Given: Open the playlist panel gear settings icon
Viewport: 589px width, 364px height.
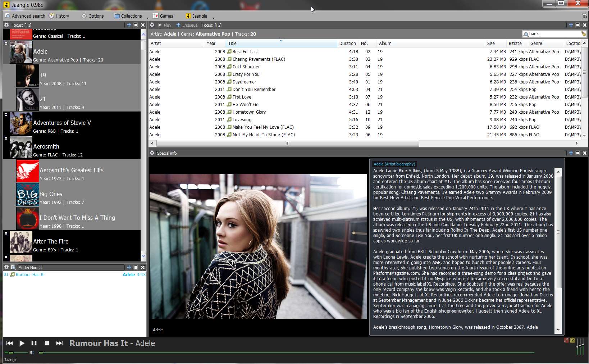Looking at the screenshot, I should 6,267.
